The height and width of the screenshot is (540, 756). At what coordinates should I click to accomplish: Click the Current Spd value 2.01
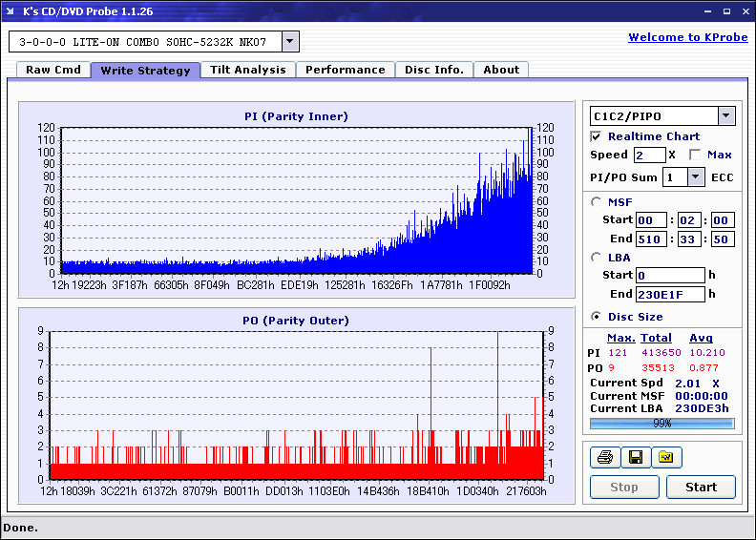[x=687, y=384]
